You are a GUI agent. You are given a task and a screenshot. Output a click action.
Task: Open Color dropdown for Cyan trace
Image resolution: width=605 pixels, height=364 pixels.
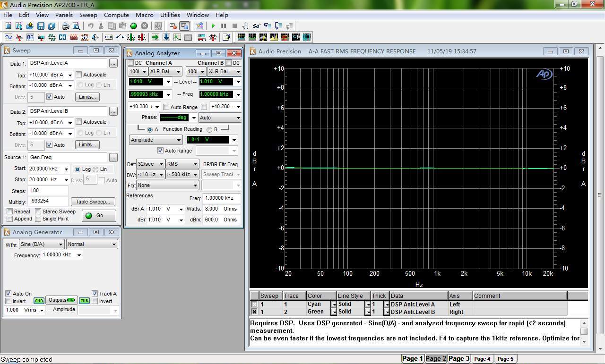click(x=334, y=305)
